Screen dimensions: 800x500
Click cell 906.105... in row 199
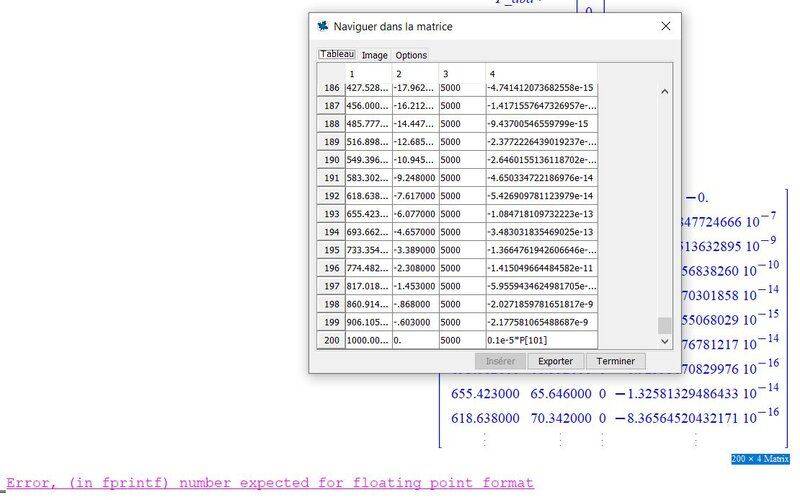(368, 322)
